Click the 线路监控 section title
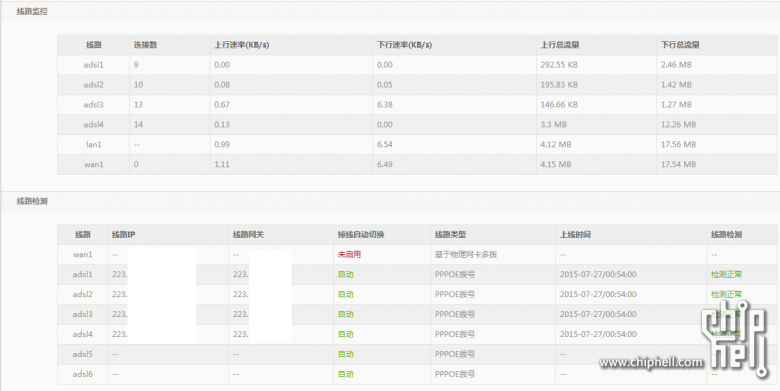Screen dimensions: 780x391 32,11
